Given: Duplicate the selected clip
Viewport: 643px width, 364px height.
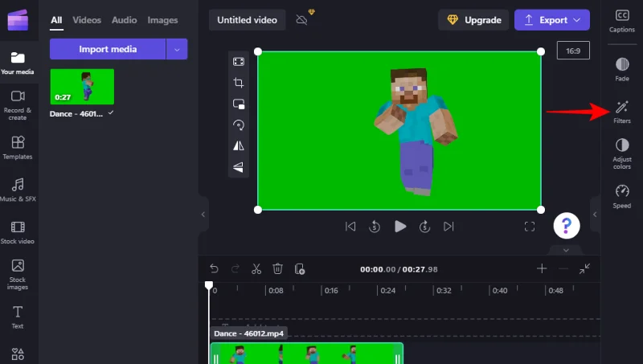Looking at the screenshot, I should click(299, 269).
